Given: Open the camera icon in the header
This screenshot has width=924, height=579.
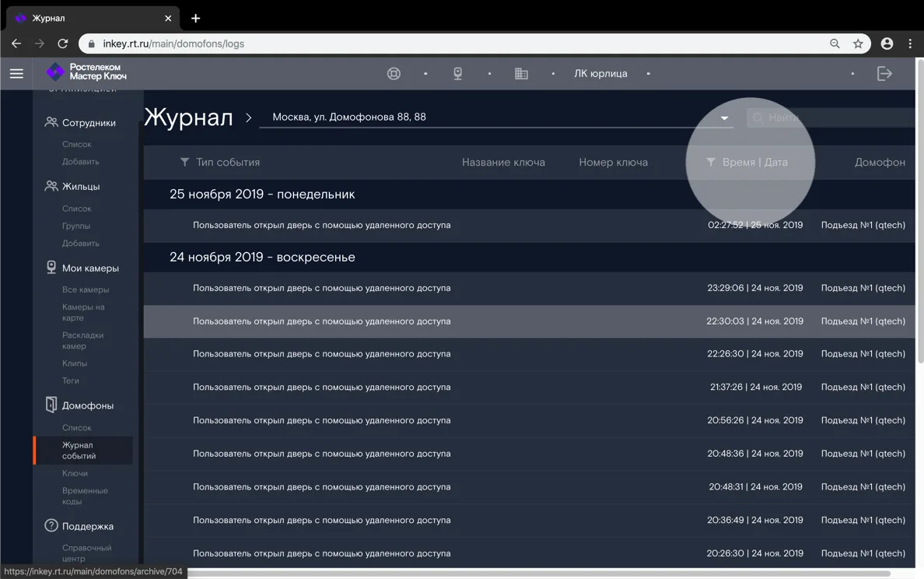Looking at the screenshot, I should [x=457, y=74].
